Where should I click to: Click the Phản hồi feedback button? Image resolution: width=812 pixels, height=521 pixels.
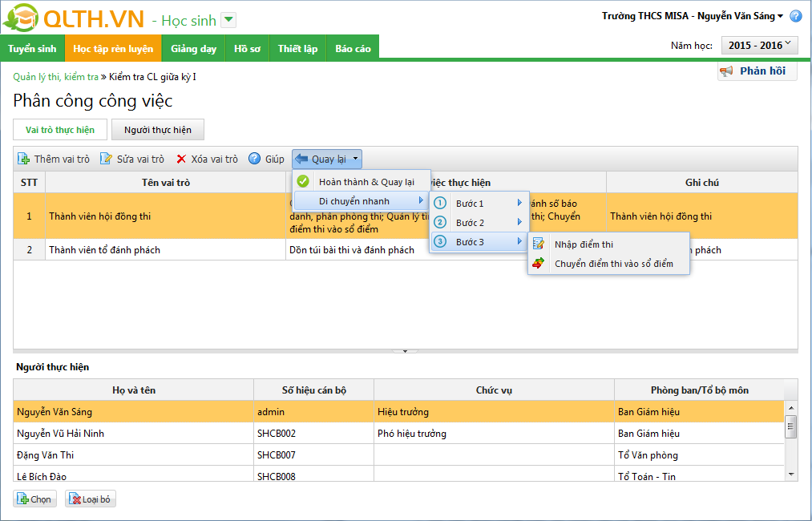point(757,71)
